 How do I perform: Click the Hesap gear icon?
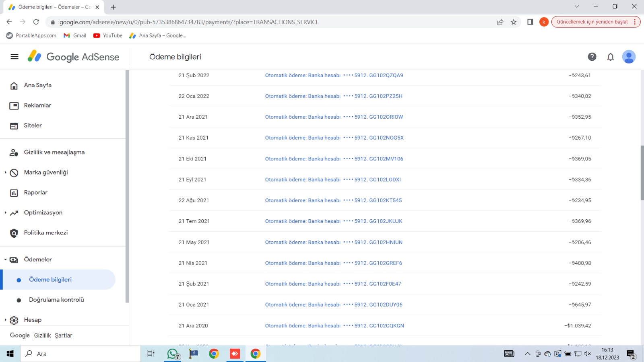click(14, 320)
